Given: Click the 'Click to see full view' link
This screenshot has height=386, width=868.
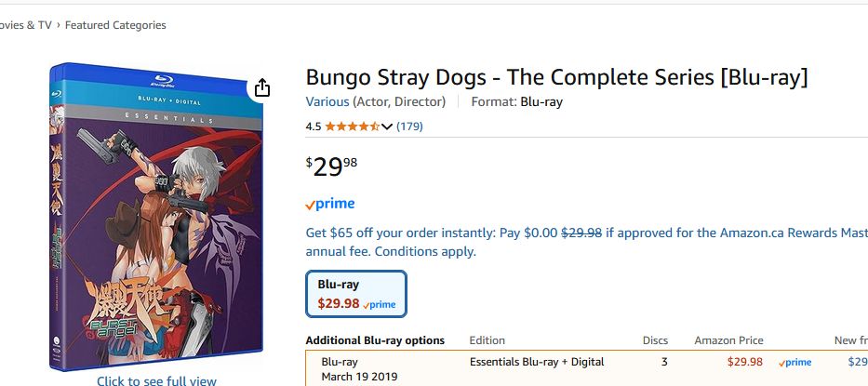Looking at the screenshot, I should coord(156,380).
